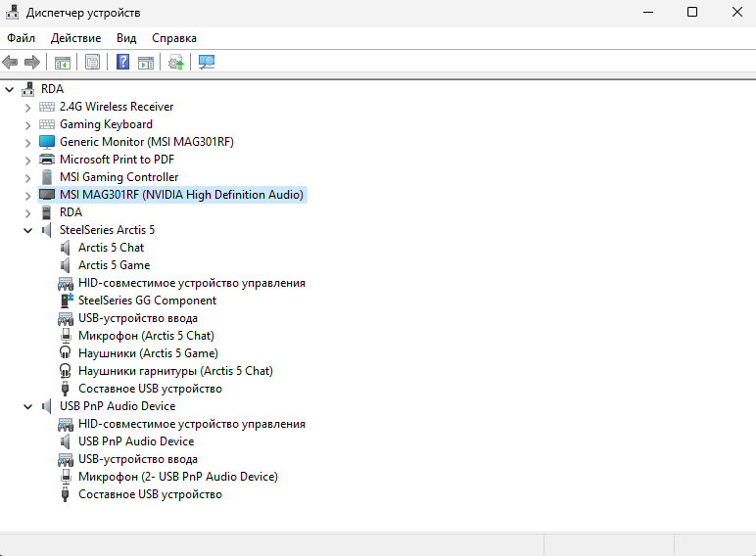Select the Arctis 5 Game device

tap(115, 265)
